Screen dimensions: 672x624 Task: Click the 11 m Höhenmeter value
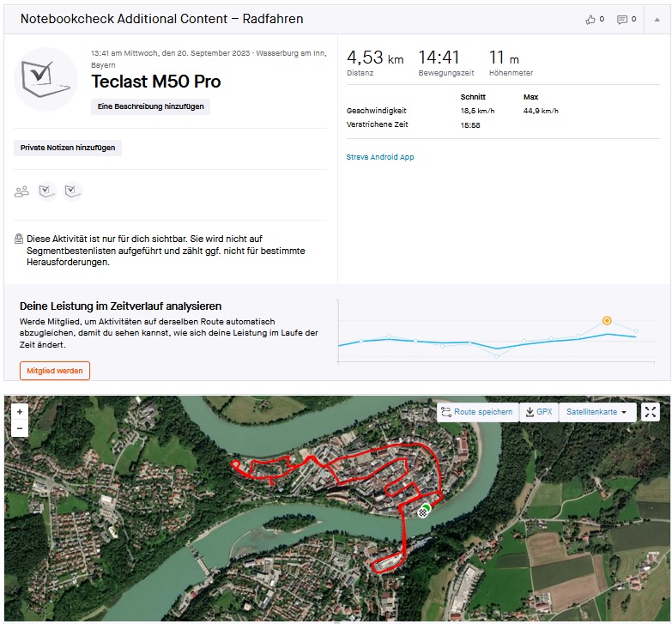504,58
